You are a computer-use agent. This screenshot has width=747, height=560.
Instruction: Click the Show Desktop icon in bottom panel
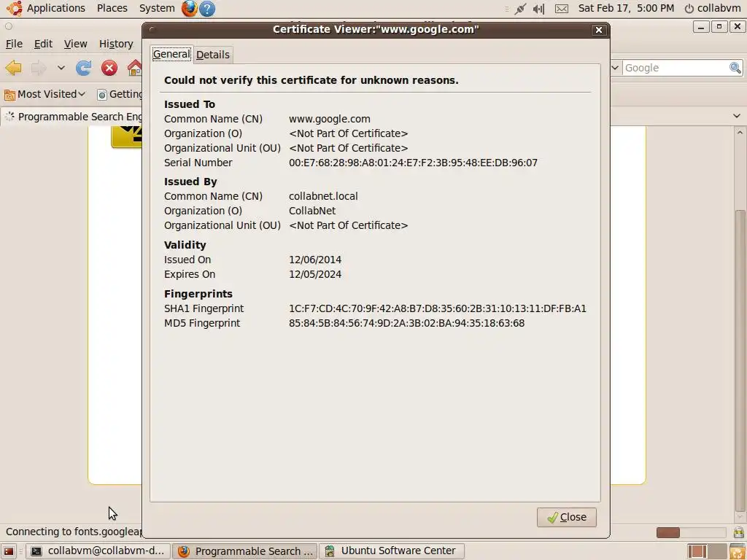pyautogui.click(x=9, y=551)
